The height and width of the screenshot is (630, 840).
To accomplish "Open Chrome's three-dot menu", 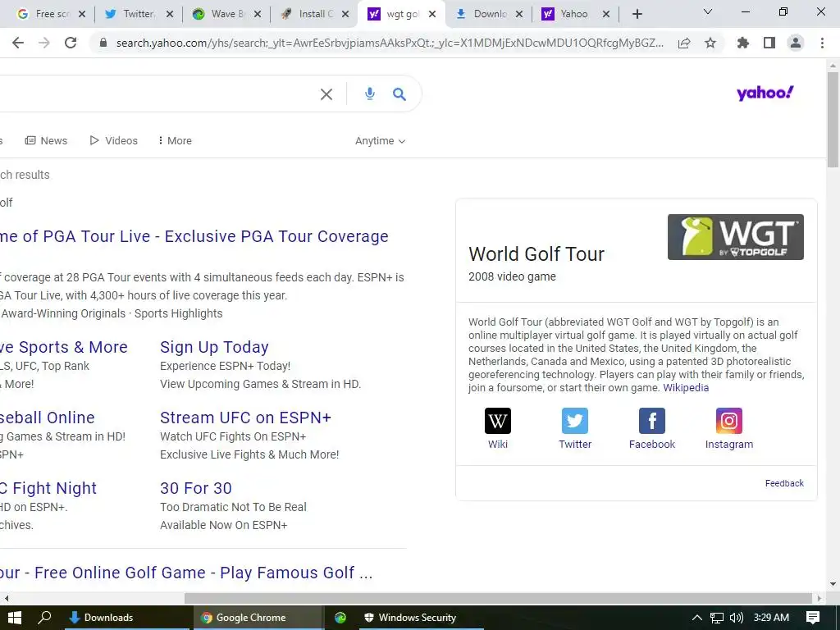I will (822, 43).
